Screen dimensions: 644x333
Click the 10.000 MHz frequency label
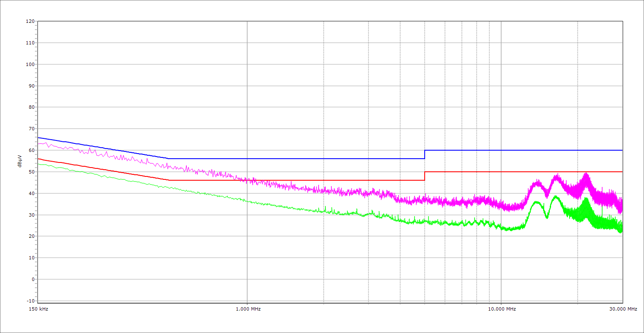502,309
